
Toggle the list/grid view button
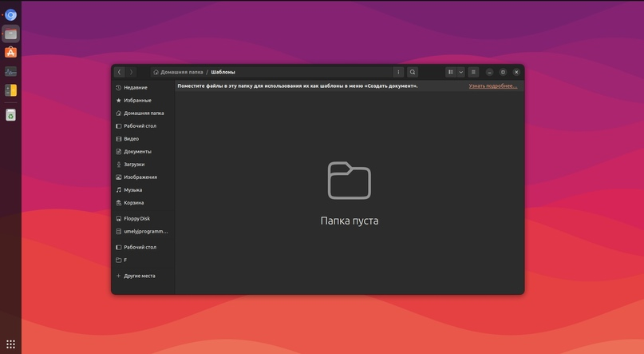[x=451, y=72]
